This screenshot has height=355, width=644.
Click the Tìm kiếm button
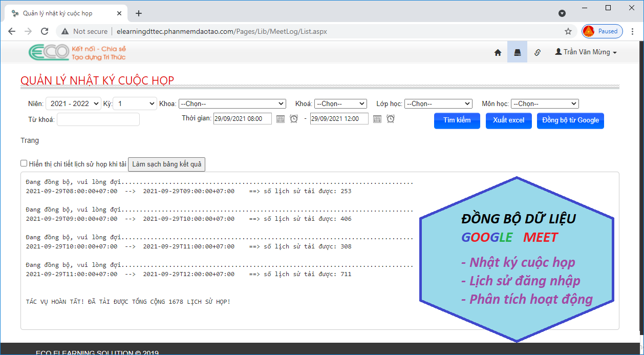click(457, 120)
